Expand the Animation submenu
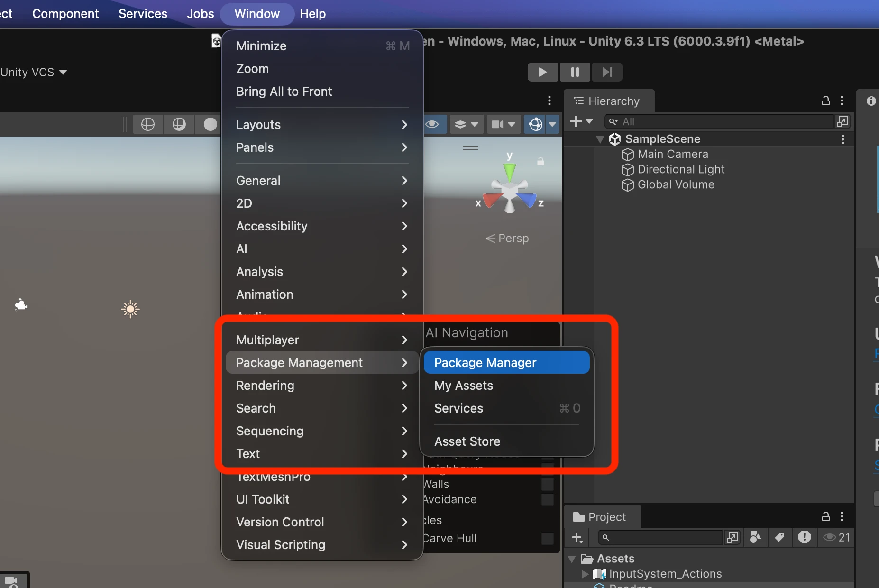 click(x=322, y=294)
